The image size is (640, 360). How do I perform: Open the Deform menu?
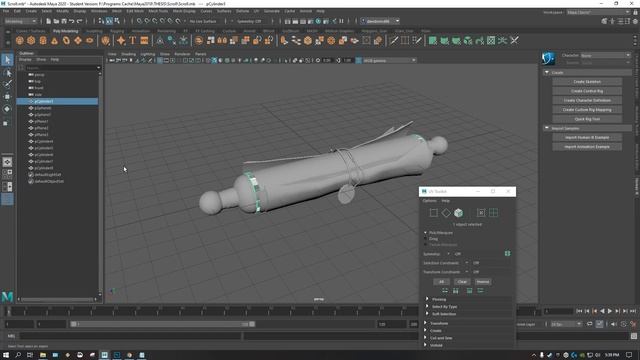coord(242,11)
